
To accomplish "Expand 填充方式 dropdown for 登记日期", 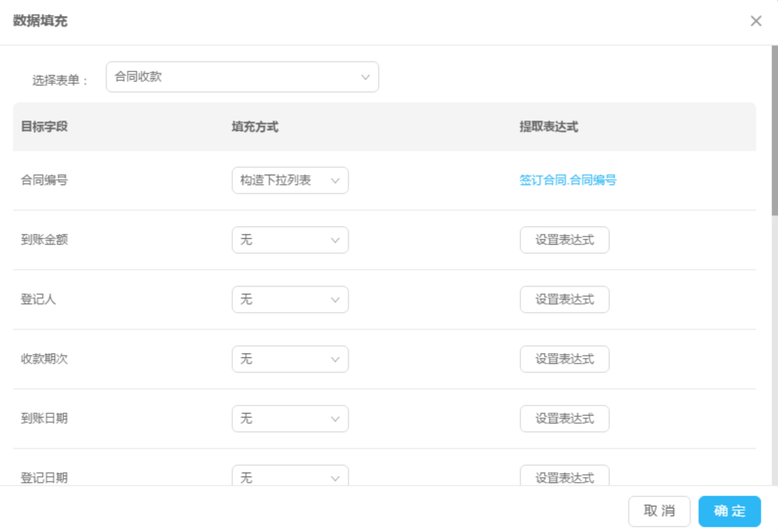I will pyautogui.click(x=290, y=476).
